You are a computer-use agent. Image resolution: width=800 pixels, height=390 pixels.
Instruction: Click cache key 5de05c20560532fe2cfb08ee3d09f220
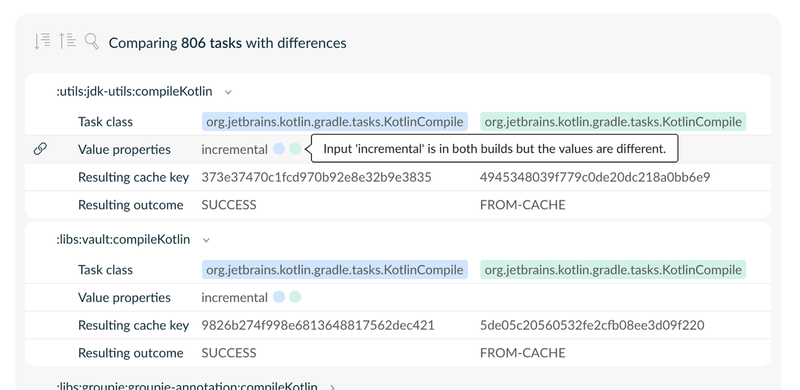pyautogui.click(x=592, y=325)
